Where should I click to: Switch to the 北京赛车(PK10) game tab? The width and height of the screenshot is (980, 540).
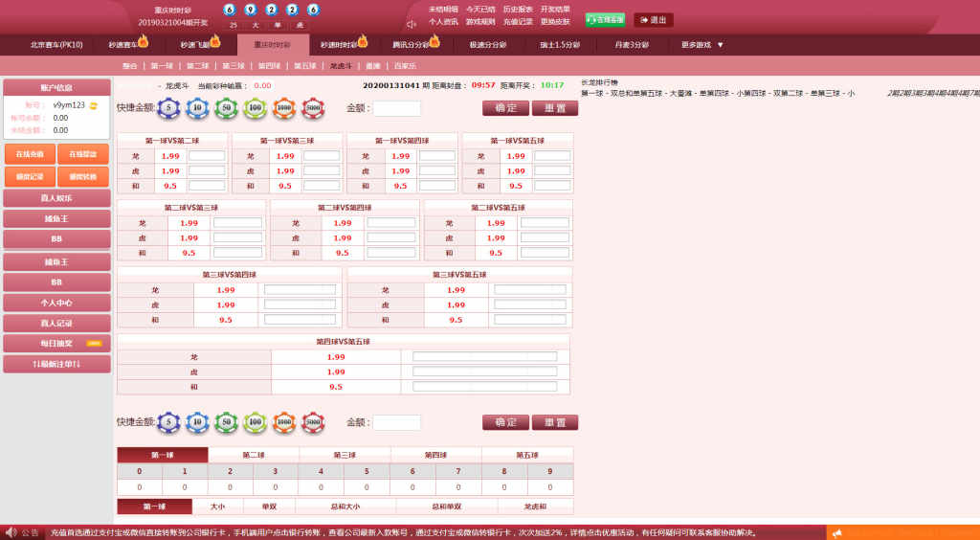point(56,45)
